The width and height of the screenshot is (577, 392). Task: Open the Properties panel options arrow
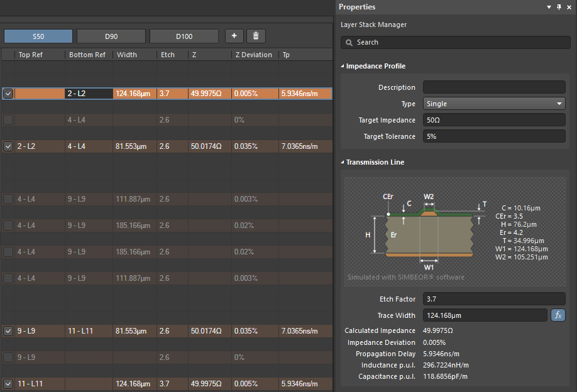tap(549, 7)
